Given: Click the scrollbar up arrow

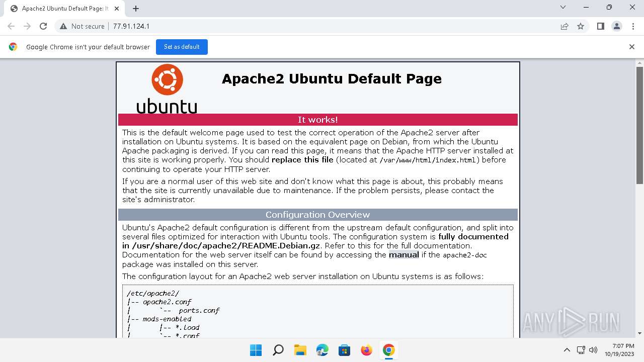Looking at the screenshot, I should (x=639, y=62).
